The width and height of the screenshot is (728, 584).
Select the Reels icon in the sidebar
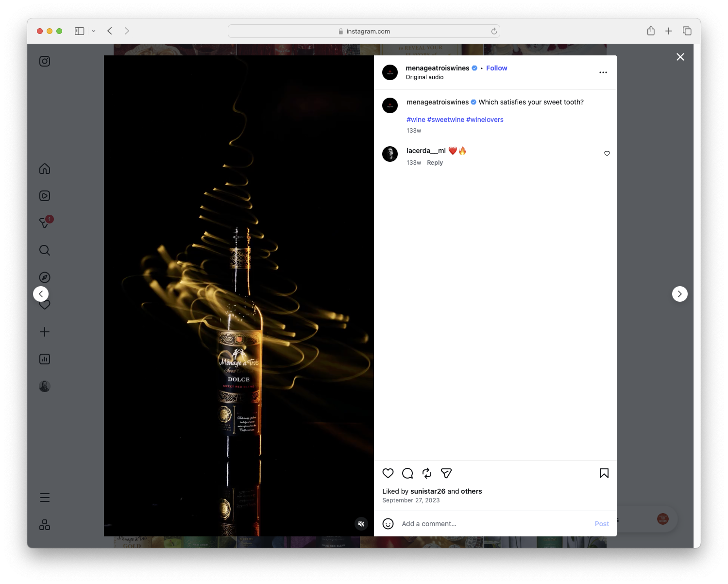(44, 196)
